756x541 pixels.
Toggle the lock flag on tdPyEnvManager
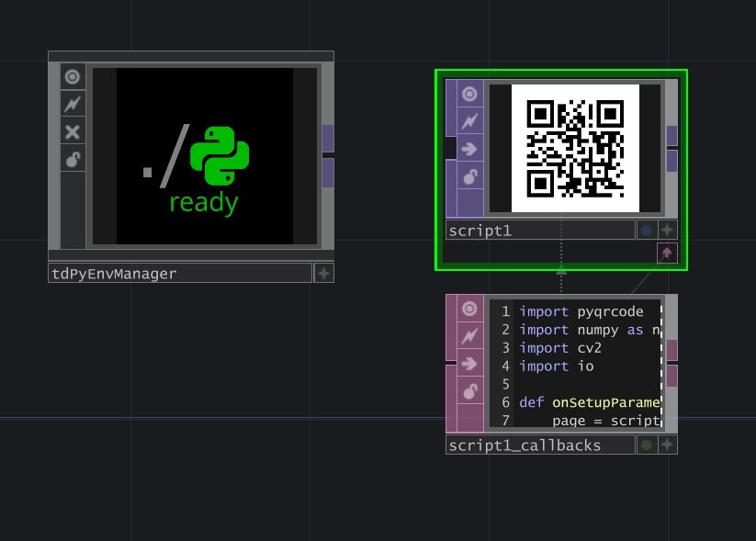(x=73, y=159)
